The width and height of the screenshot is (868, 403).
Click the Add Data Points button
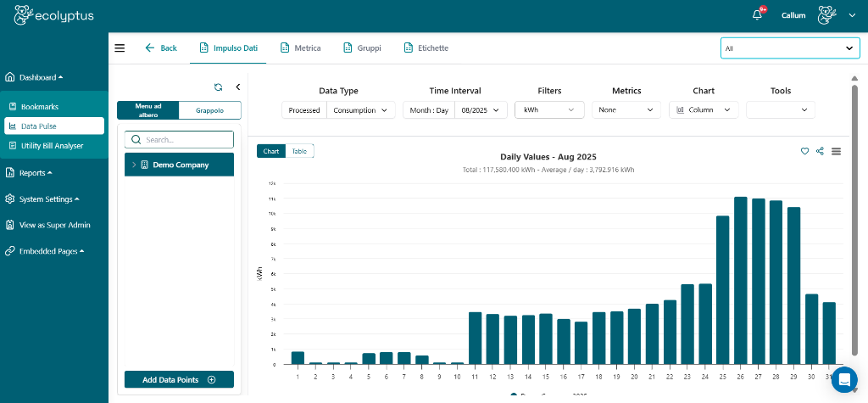(179, 380)
